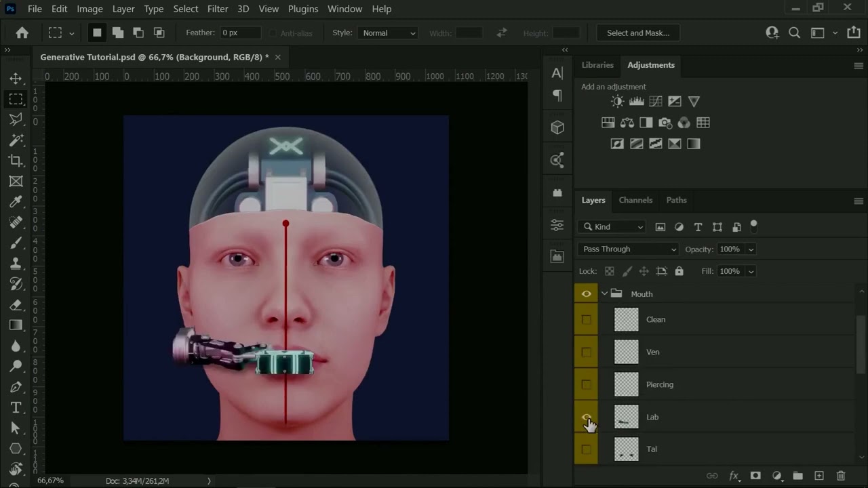Delete layer using trash icon

(841, 476)
